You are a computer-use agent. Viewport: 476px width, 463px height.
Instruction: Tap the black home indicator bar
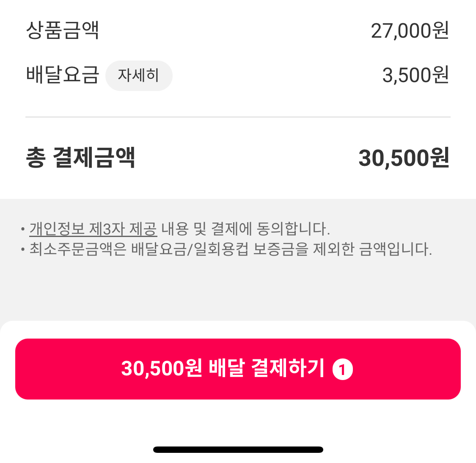tap(238, 449)
